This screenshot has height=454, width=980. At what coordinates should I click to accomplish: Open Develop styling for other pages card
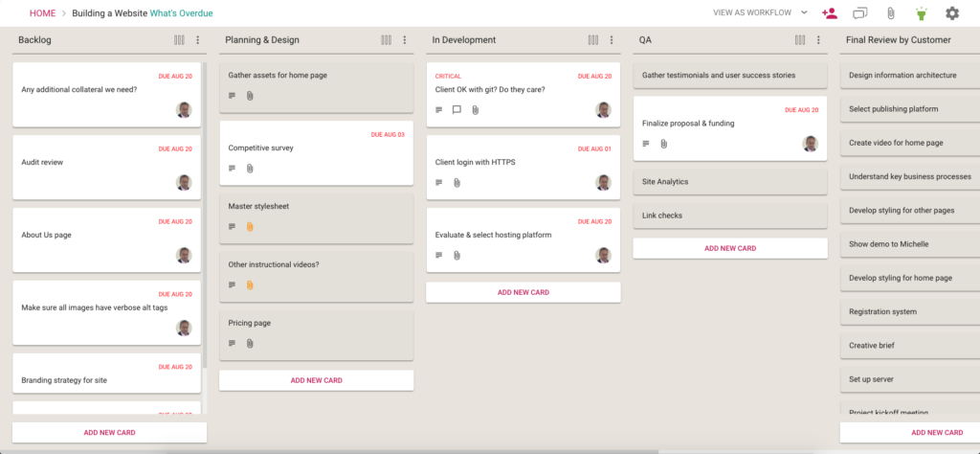point(910,210)
